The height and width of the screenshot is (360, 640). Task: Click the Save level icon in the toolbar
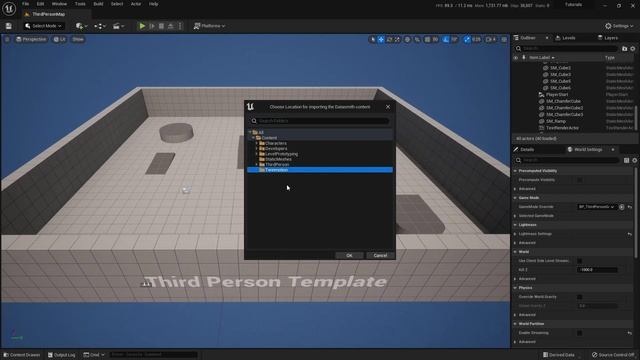(x=9, y=26)
